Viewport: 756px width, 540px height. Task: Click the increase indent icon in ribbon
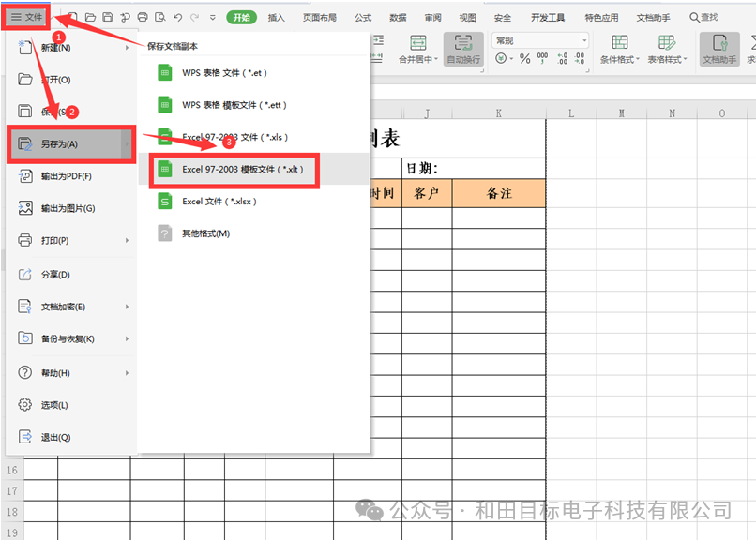[x=377, y=40]
